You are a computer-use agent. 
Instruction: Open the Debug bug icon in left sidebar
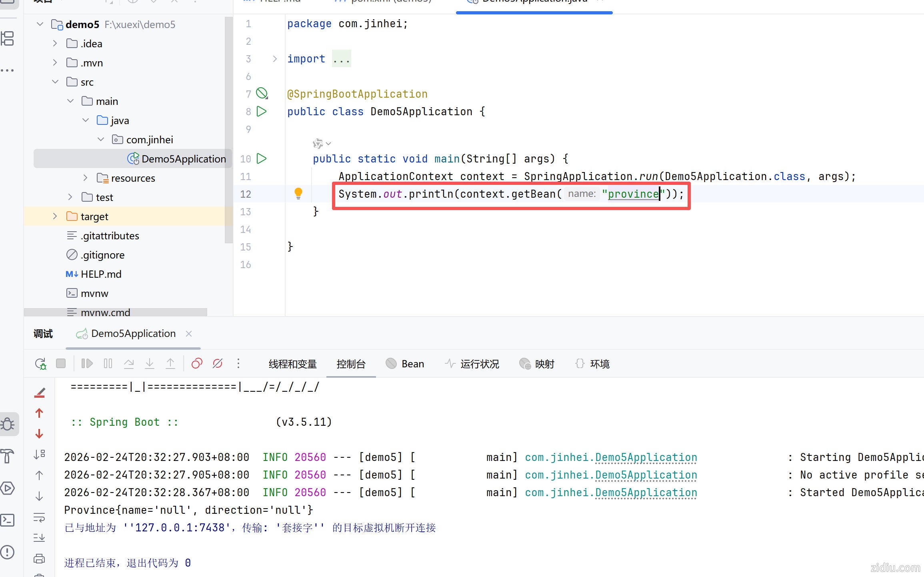click(x=8, y=424)
